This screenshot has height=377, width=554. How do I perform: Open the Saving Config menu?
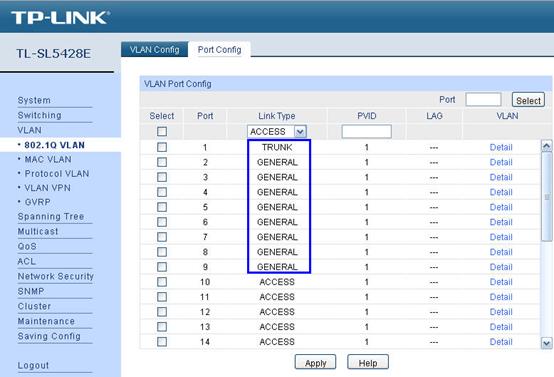[49, 336]
